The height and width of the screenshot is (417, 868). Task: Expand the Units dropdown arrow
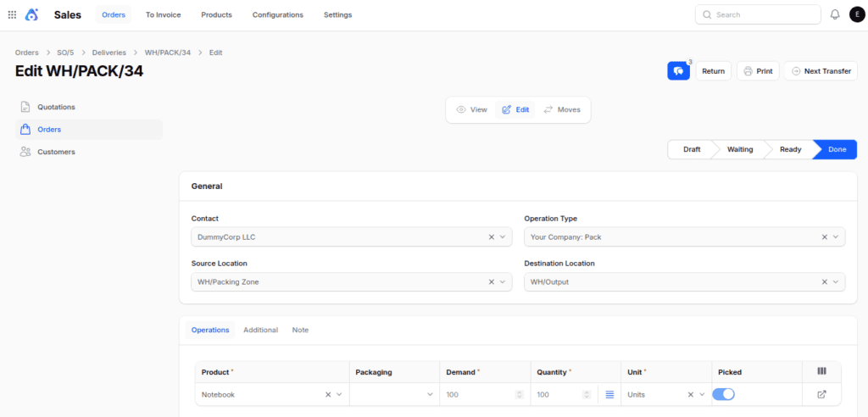tap(702, 395)
